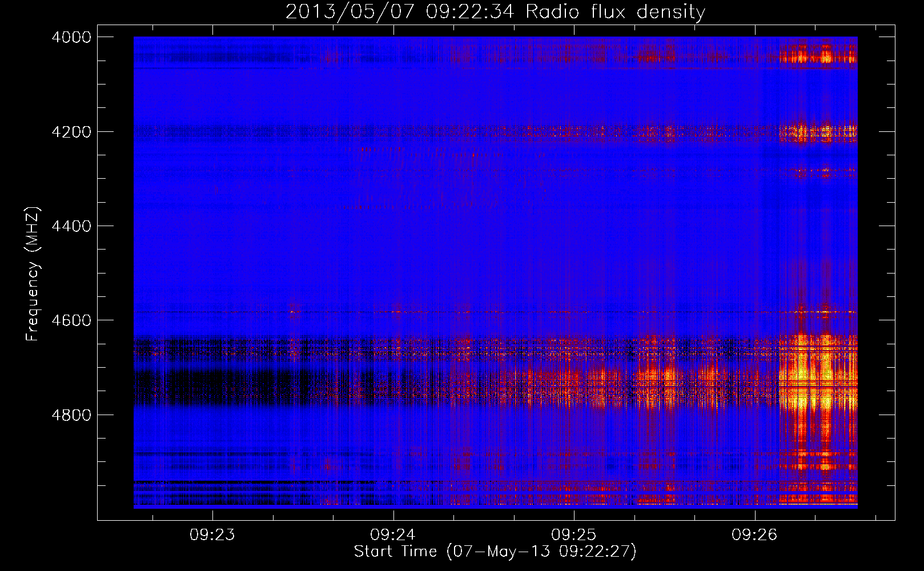Select the 4200 frequency tick label
This screenshot has height=571, width=924.
coord(71,132)
